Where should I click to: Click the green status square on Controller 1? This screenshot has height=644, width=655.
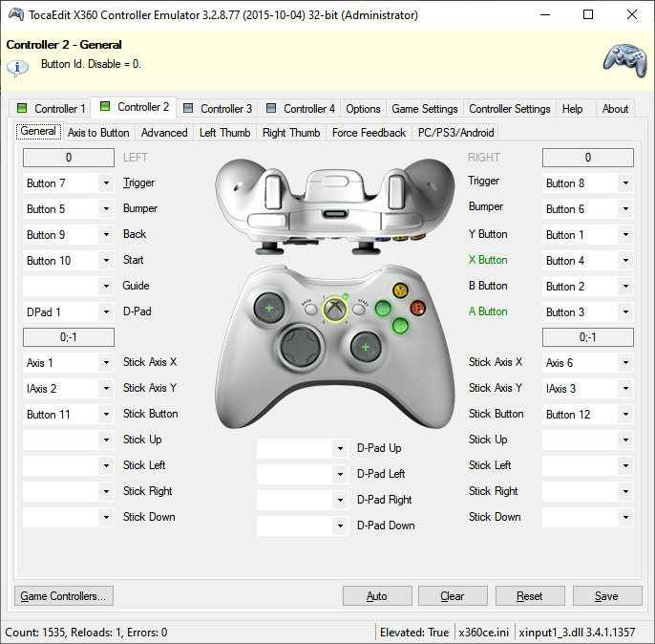(x=22, y=108)
